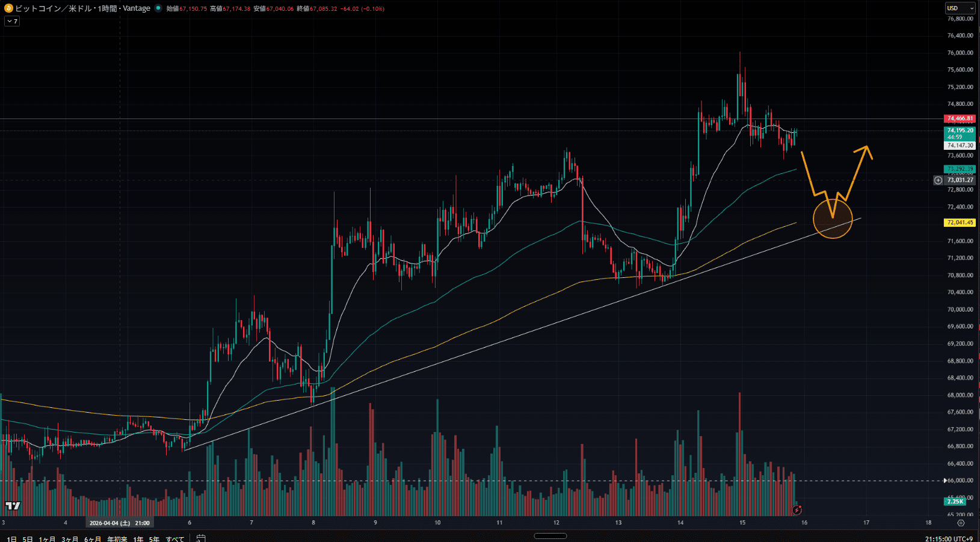Viewport: 980px width, 542px height.
Task: Switch to the 年初来 range
Action: click(x=117, y=539)
